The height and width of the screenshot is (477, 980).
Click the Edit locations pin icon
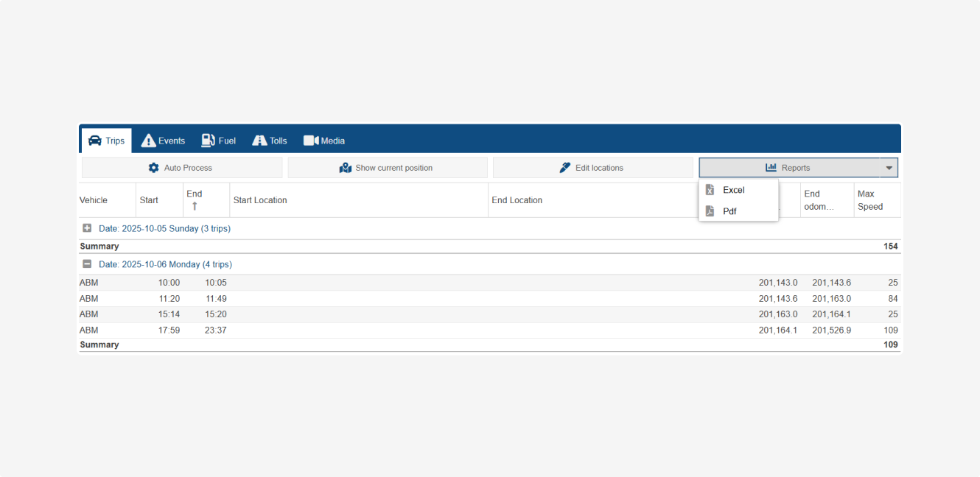coord(565,168)
